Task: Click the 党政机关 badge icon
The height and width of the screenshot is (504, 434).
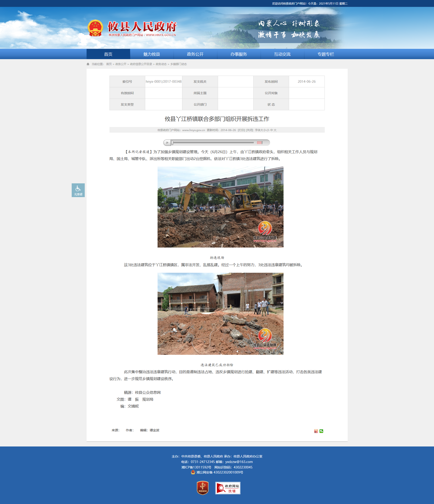Action: 203,488
